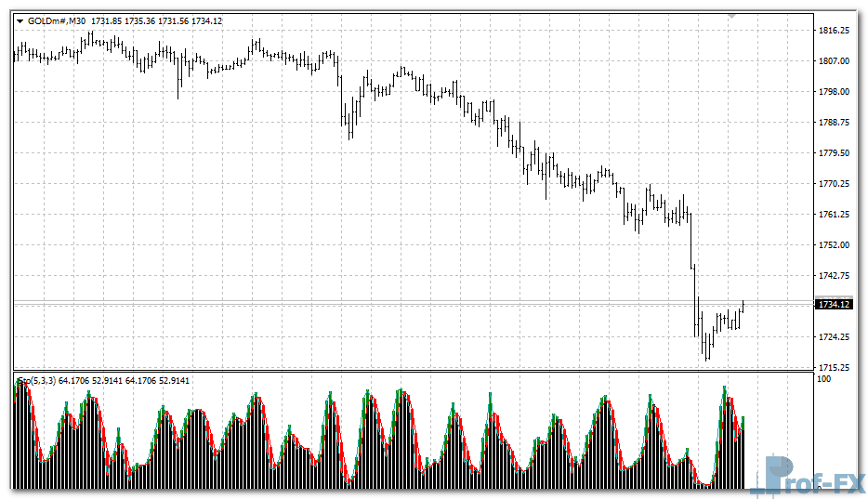Viewport: 868px width, 499px height.
Task: Click the 1788.75 price scale label
Action: [x=834, y=123]
